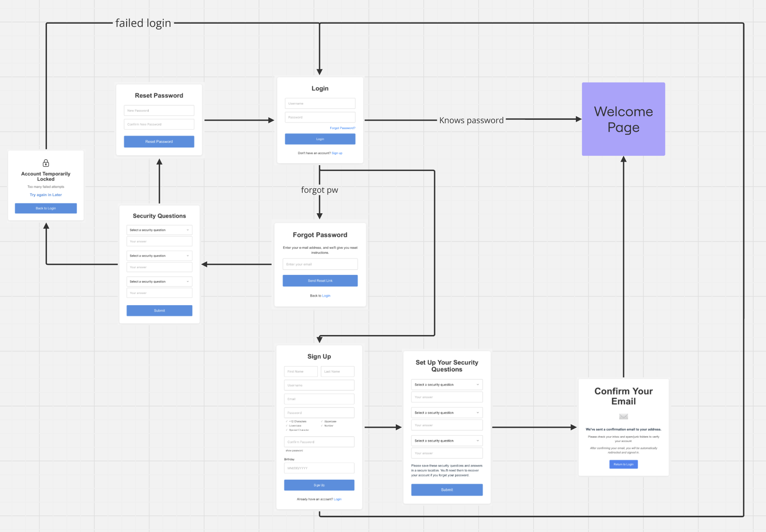The image size is (766, 532).
Task: Click the envelope icon on Confirm Your Email card
Action: [x=623, y=417]
